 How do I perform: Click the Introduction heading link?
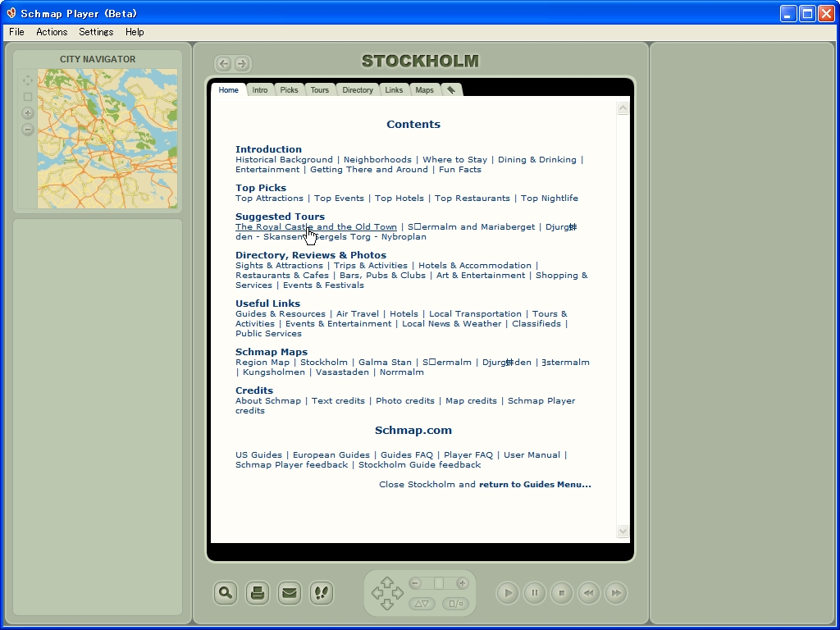[x=268, y=149]
